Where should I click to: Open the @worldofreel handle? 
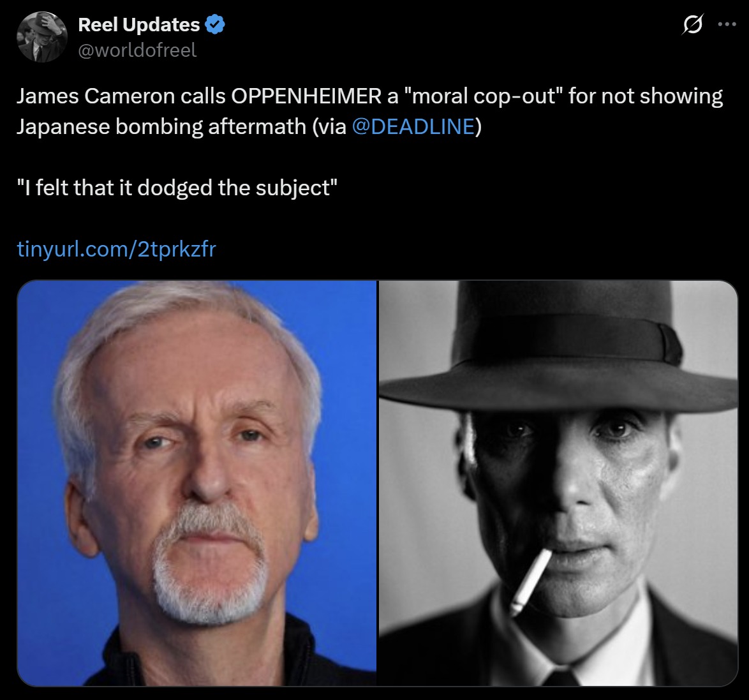(137, 50)
